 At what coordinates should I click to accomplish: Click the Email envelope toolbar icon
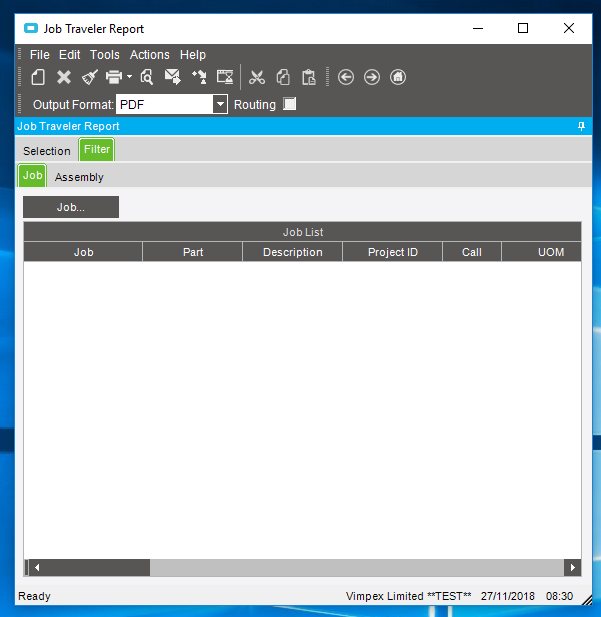[173, 77]
